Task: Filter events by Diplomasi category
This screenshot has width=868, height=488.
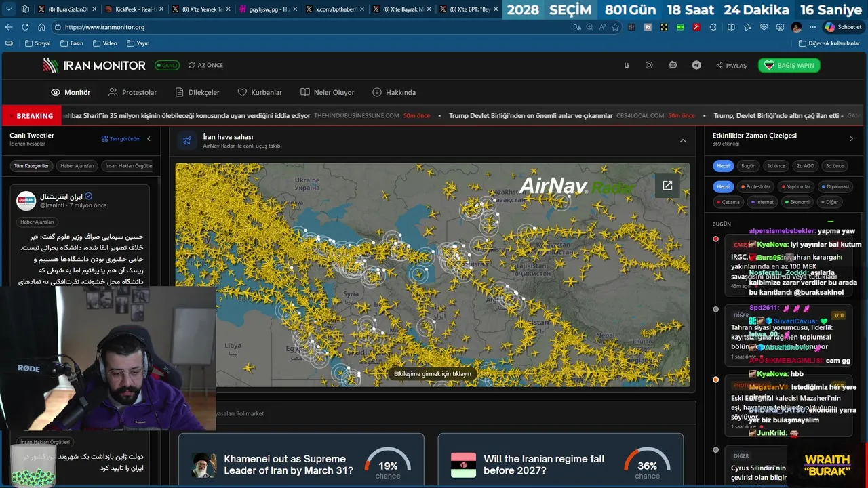Action: [x=835, y=186]
